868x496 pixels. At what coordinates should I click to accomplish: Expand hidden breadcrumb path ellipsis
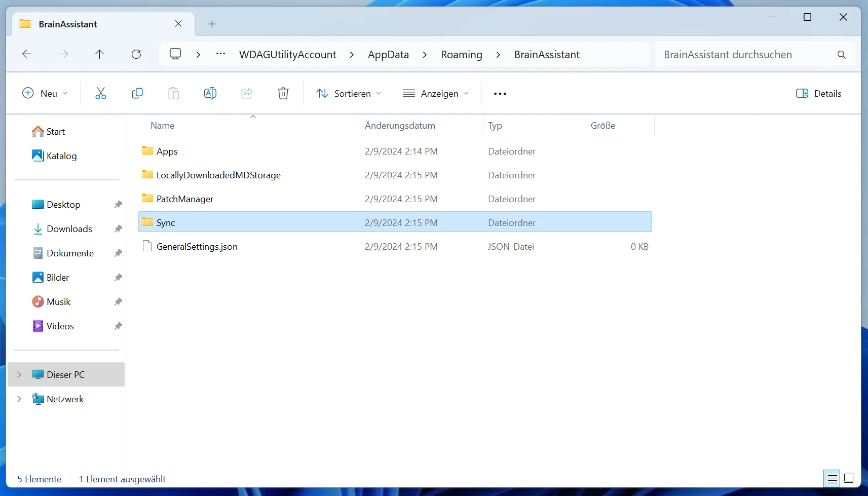(x=220, y=54)
